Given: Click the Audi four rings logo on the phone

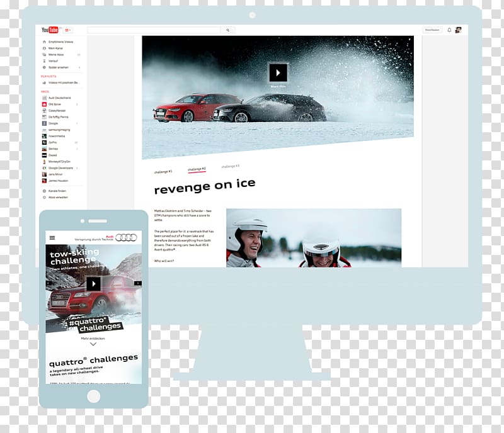Looking at the screenshot, I should point(126,238).
